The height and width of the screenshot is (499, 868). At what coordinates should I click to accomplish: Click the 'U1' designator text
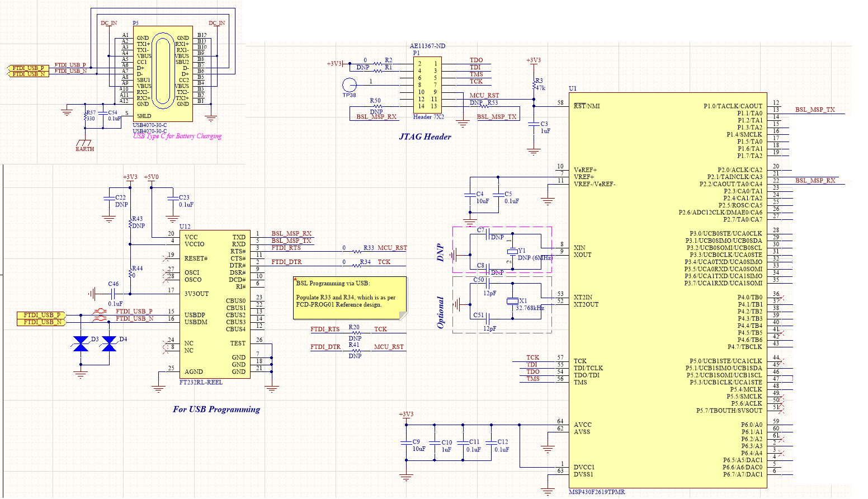pos(572,88)
